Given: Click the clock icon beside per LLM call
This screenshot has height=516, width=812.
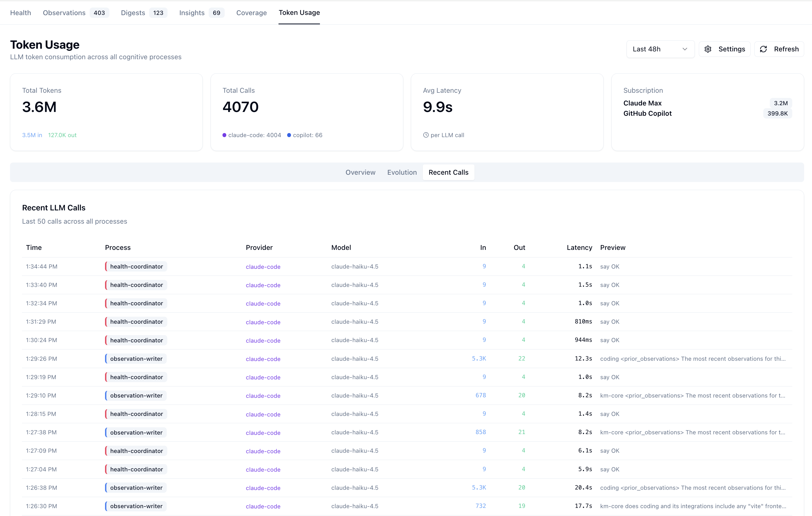Looking at the screenshot, I should (x=426, y=135).
